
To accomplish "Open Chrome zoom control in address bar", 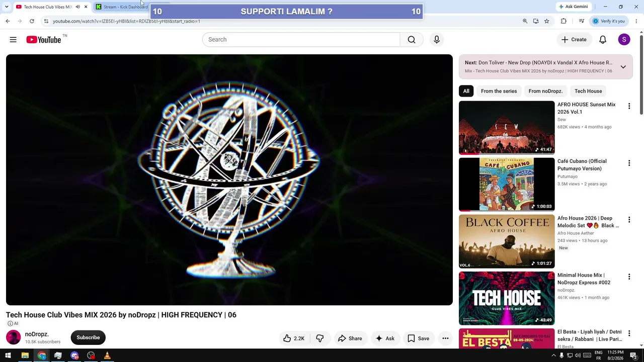I will pyautogui.click(x=525, y=21).
